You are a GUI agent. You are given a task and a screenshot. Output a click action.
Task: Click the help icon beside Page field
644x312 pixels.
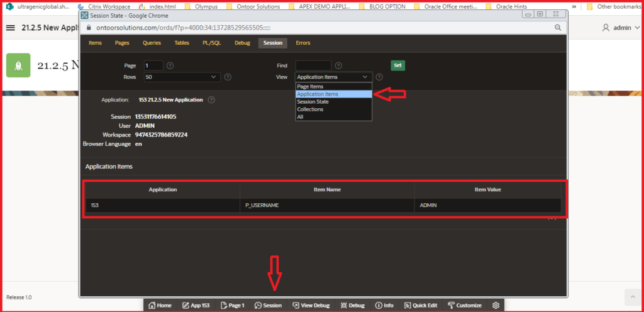[x=170, y=65]
